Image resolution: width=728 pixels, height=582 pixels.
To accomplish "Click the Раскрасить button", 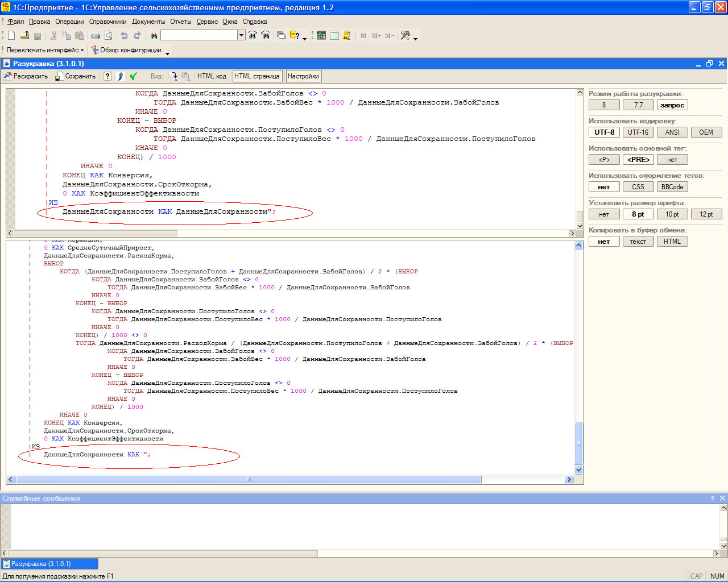I will coord(26,76).
